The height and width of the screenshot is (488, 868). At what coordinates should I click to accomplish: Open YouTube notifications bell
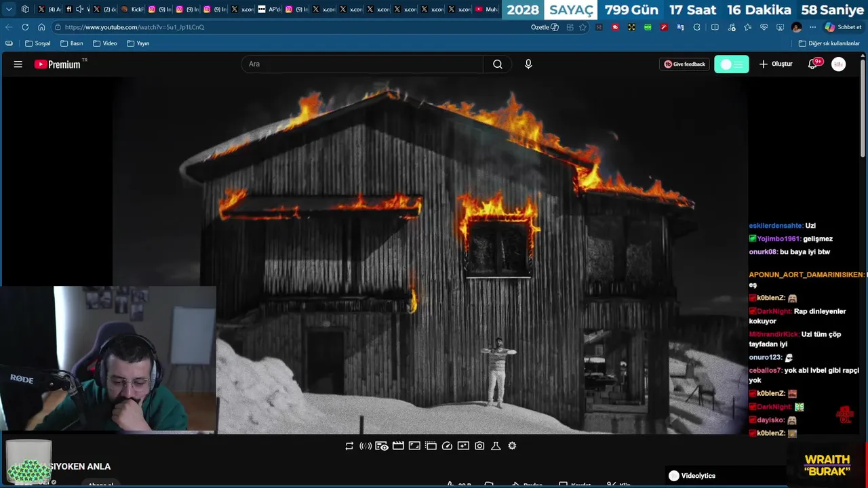coord(813,64)
